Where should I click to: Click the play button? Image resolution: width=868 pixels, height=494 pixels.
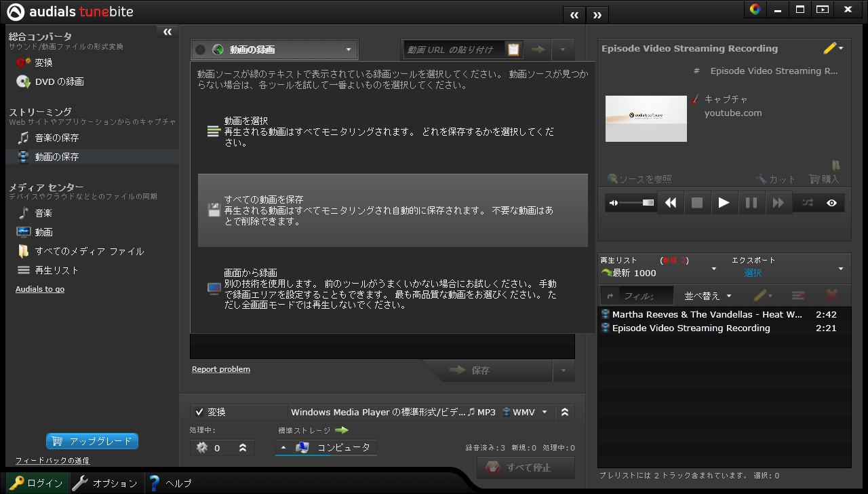(724, 203)
